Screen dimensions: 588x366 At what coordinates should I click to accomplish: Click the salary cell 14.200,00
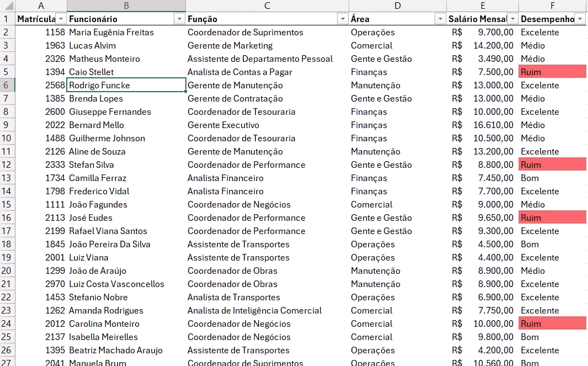483,45
